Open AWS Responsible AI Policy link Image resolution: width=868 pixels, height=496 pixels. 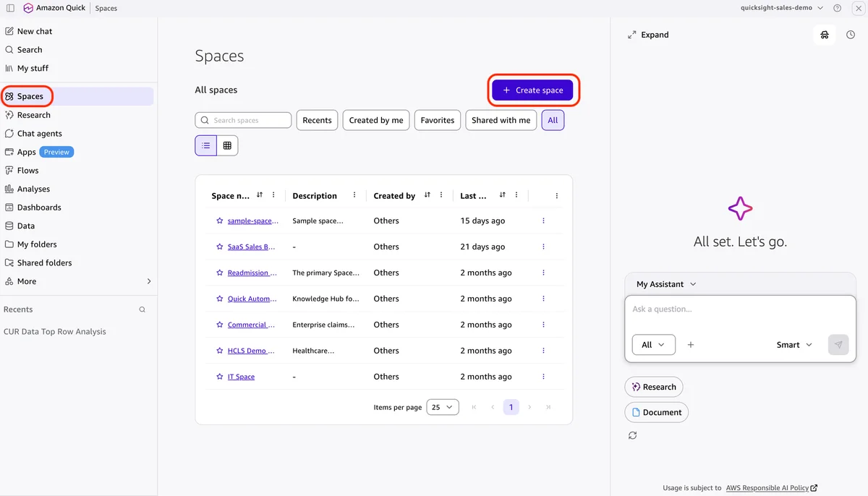(772, 488)
